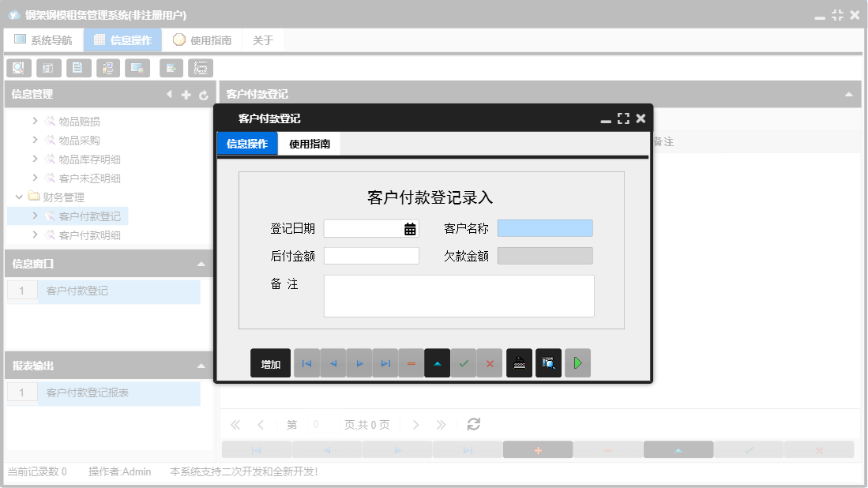Jump to last record using the ▶| icon
Viewport: 868px width, 488px height.
pyautogui.click(x=385, y=362)
